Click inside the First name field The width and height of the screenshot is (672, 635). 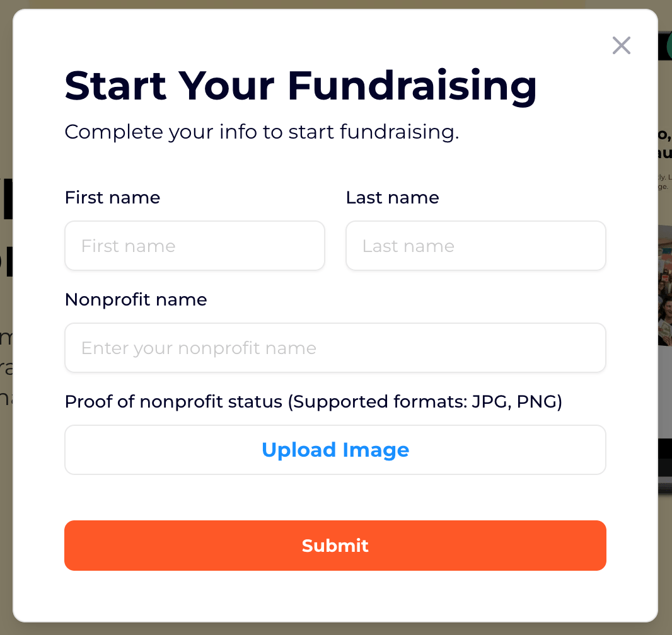(x=194, y=246)
